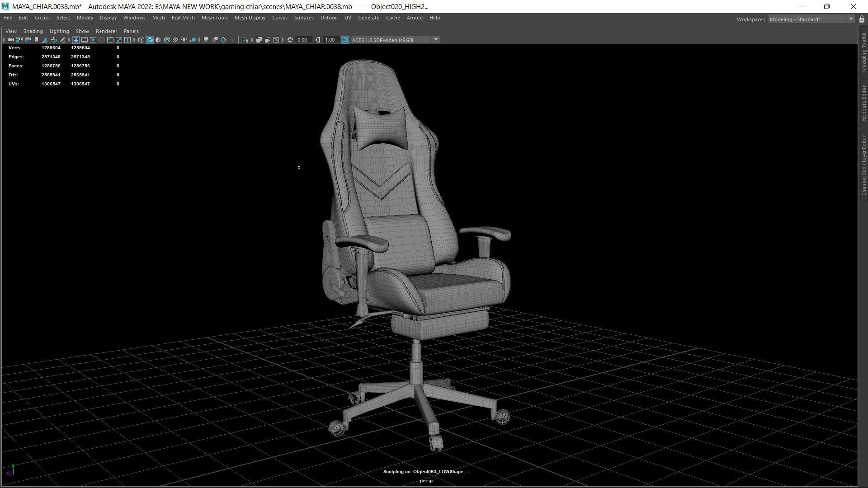Open the Workspace Modeling - Standard dropdown
Viewport: 868px width, 488px height.
pyautogui.click(x=811, y=19)
